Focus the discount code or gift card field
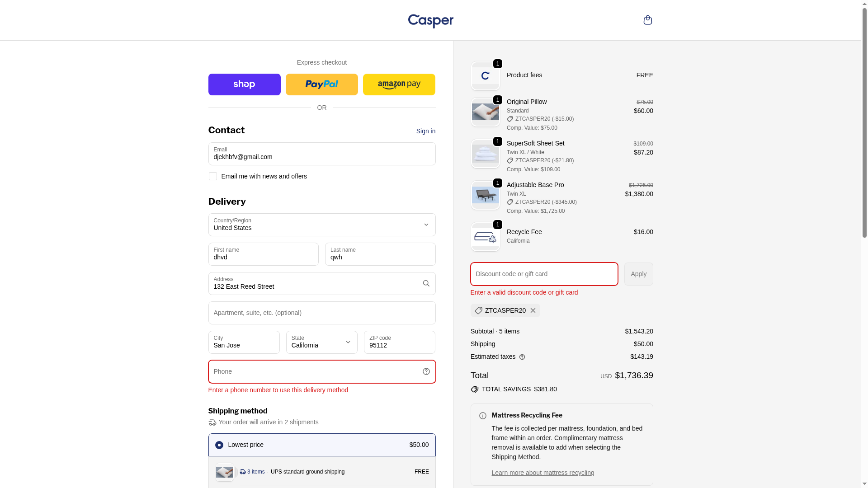The height and width of the screenshot is (488, 868). (544, 274)
